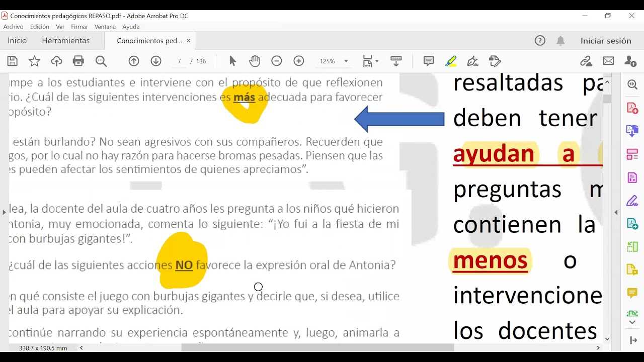Open the Scan and OCR tool in sidebar
Viewport: 644px width, 362px height.
pos(632,314)
